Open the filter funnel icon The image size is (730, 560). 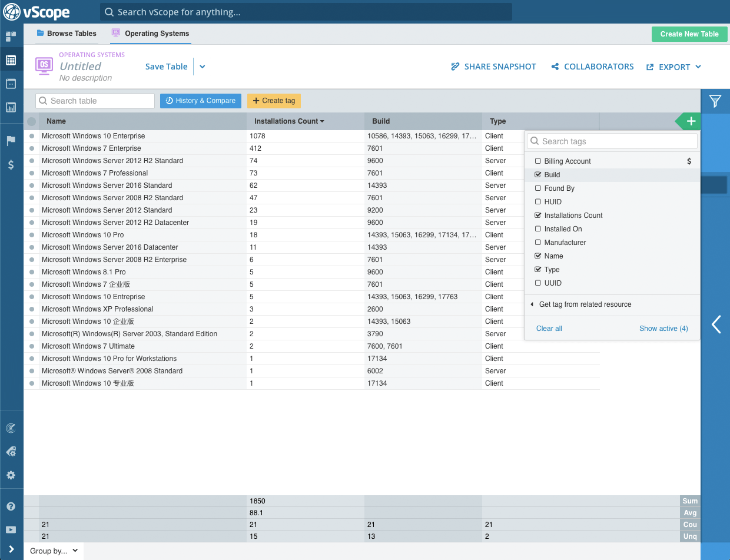point(715,101)
